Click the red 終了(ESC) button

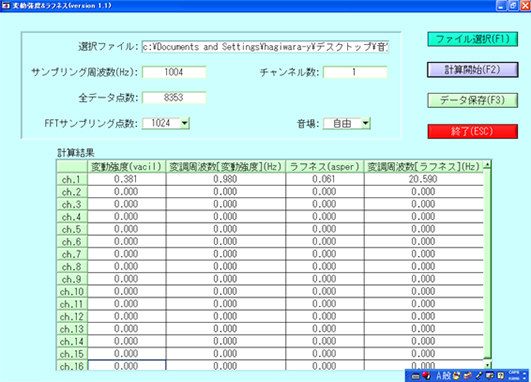coord(473,131)
